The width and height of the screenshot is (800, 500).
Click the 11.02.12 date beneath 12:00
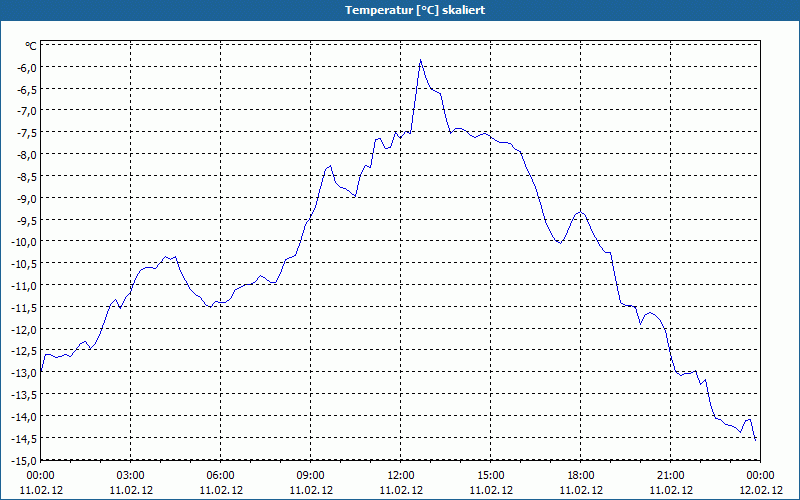click(401, 490)
